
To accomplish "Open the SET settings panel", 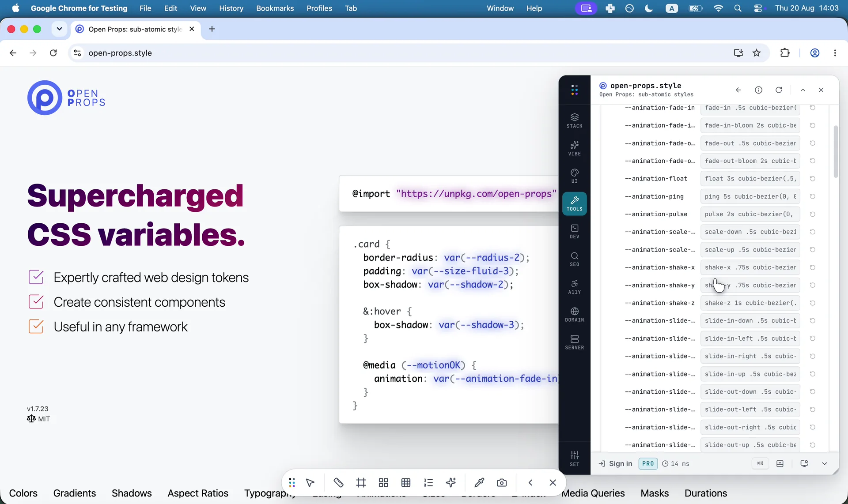I will point(574,459).
